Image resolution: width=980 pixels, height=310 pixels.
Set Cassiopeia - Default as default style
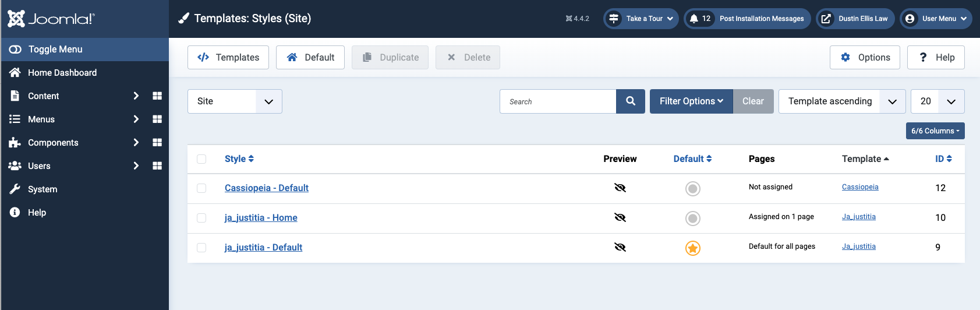(692, 189)
